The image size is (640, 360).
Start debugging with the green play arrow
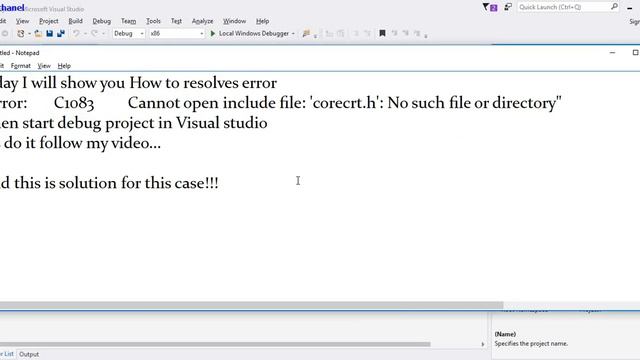tap(212, 33)
